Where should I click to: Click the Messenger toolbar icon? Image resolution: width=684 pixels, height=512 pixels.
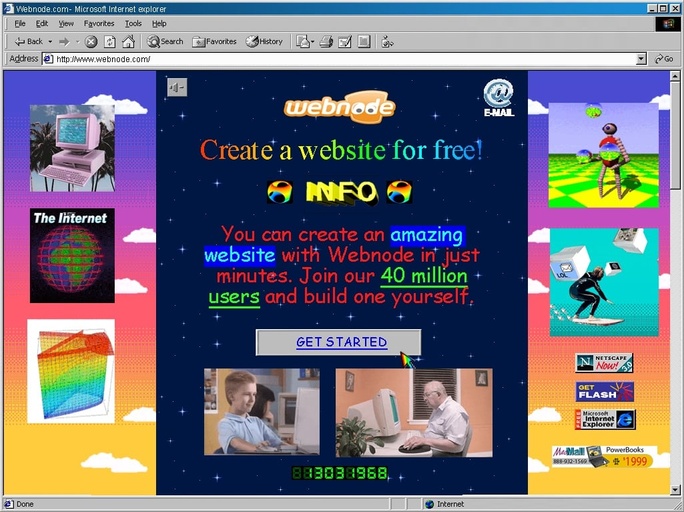pos(387,42)
